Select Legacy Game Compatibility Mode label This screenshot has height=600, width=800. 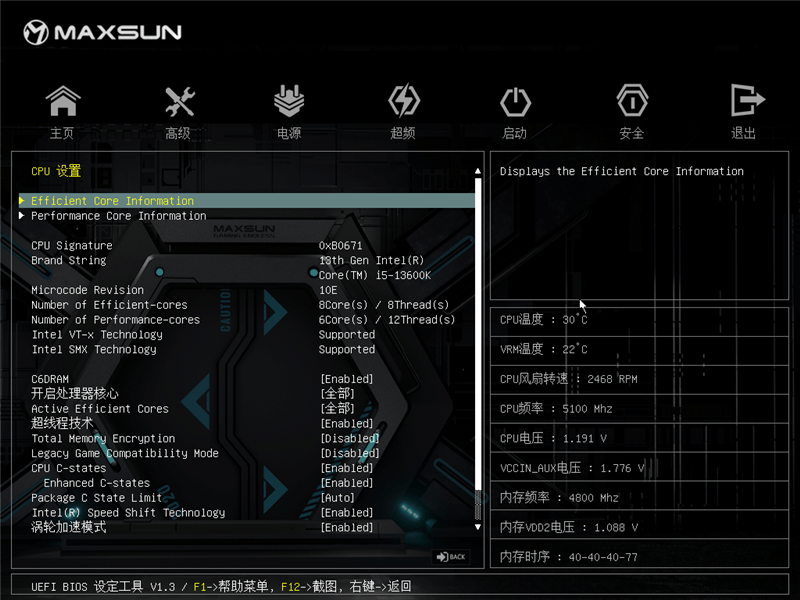125,453
